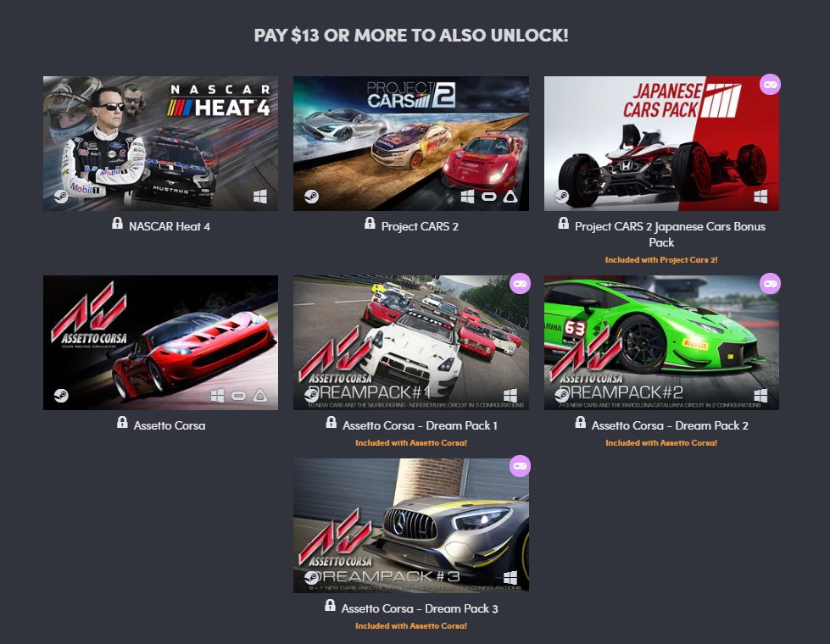Click the Oculus VR icon on Project CARS 2

tap(488, 197)
